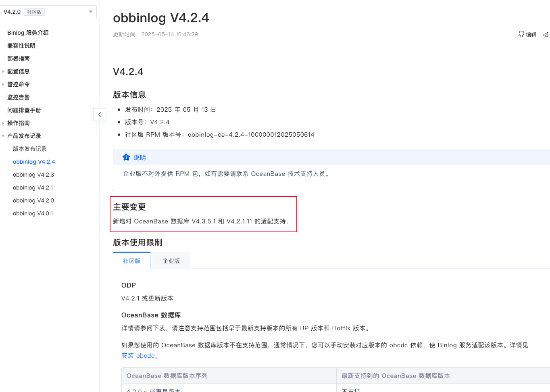550x392 pixels.
Task: Click the 版本信息 heading
Action: coord(129,95)
